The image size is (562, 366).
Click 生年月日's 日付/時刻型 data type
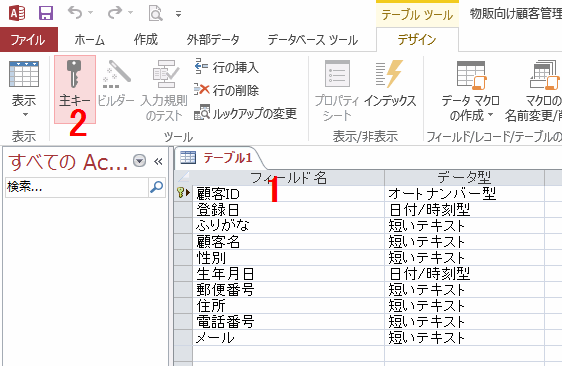(x=465, y=274)
